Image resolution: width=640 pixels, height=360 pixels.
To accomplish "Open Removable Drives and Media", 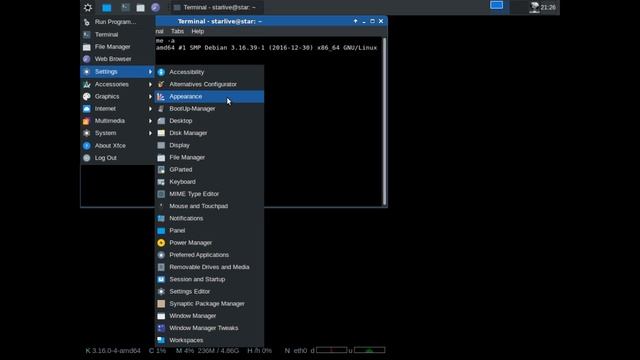I will coord(209,267).
